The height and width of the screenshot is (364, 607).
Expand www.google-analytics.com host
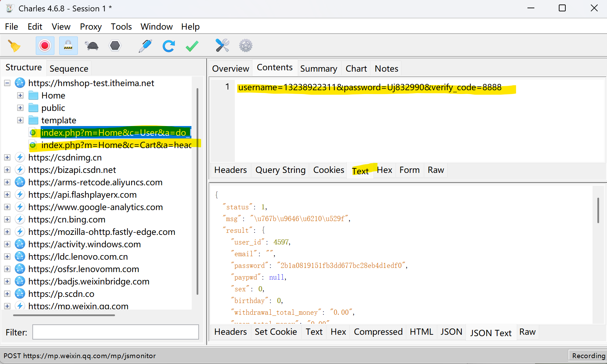7,207
